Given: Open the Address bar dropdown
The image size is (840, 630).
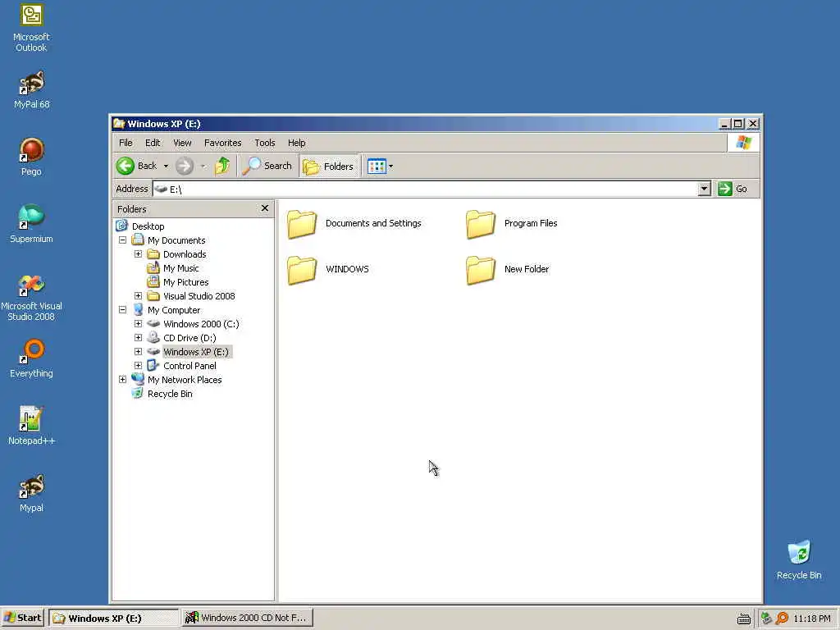Looking at the screenshot, I should pos(704,189).
